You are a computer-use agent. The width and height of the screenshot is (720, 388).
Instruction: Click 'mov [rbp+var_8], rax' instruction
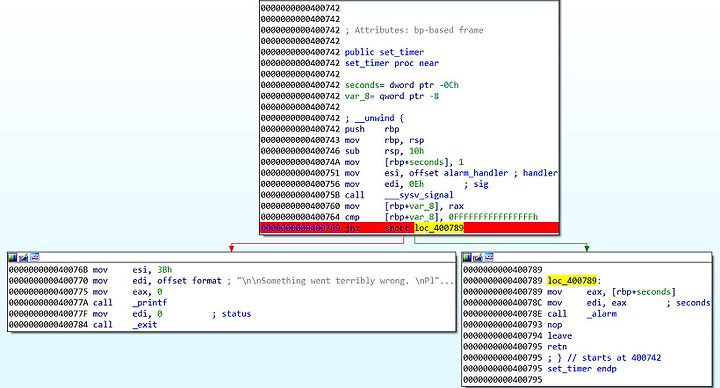(x=404, y=206)
